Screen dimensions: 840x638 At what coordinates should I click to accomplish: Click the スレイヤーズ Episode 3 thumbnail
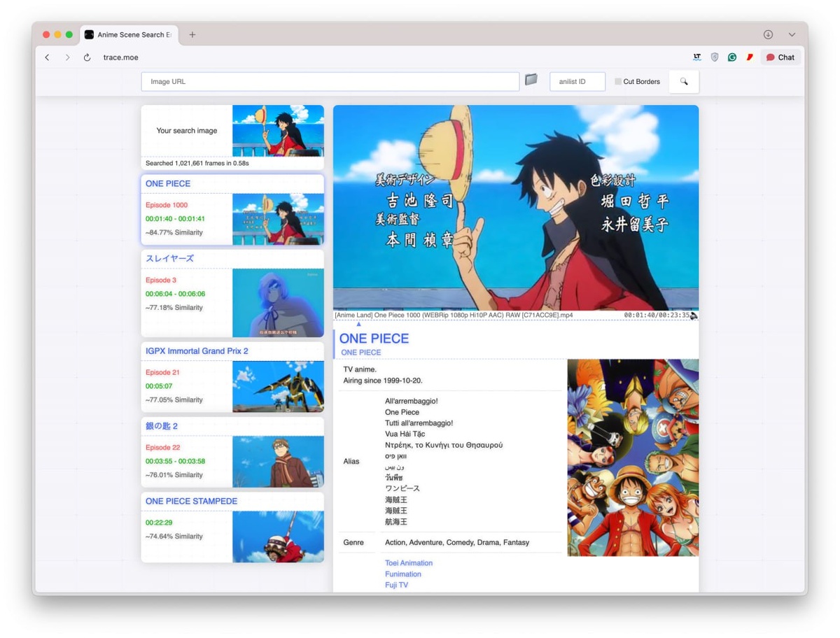click(278, 303)
